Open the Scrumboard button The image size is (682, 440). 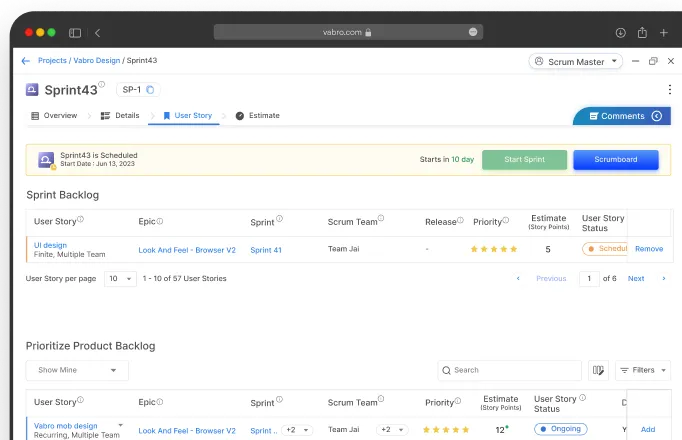coord(615,160)
